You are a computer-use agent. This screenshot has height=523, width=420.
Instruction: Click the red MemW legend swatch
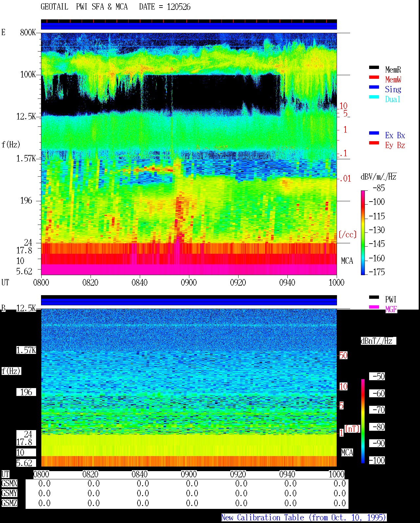point(374,77)
